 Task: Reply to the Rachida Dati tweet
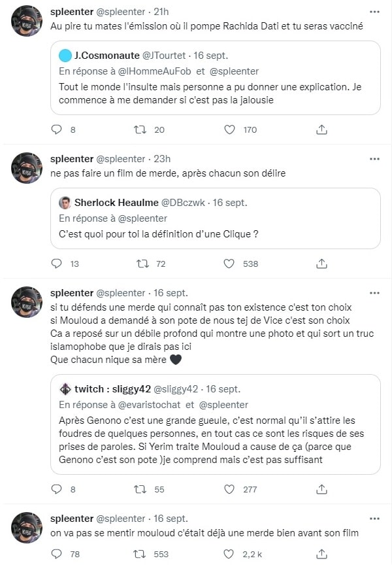pos(57,129)
